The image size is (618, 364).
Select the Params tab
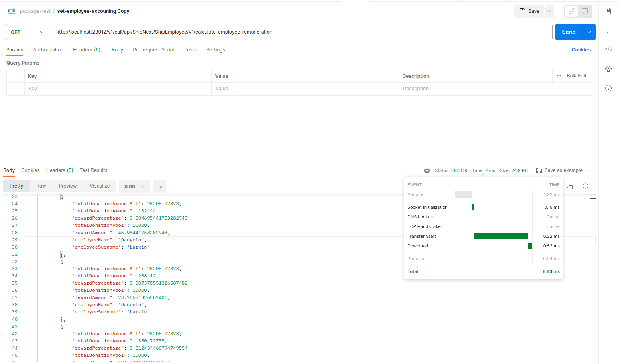[x=15, y=50]
